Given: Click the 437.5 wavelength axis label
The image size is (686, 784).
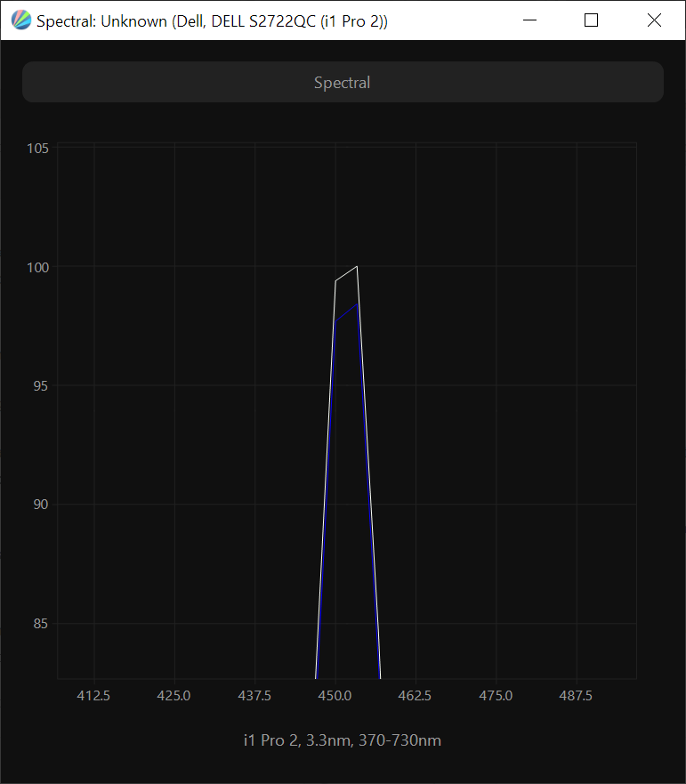Looking at the screenshot, I should (x=255, y=695).
